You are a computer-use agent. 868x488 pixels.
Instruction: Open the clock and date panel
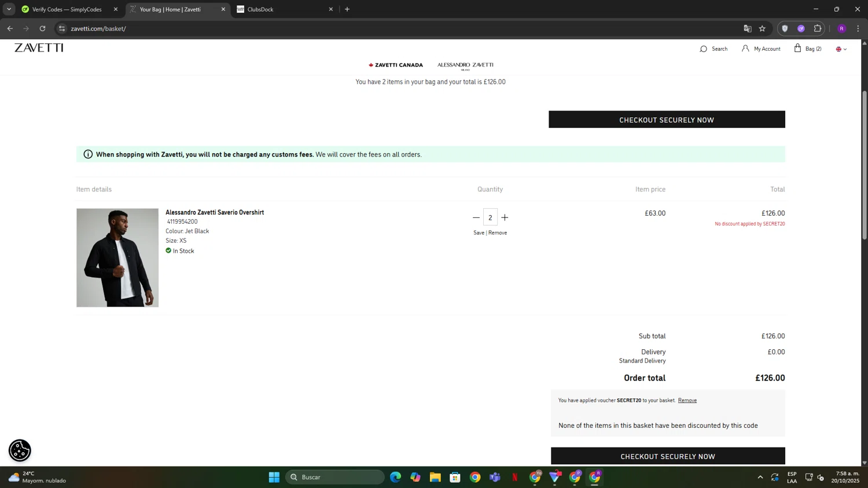click(845, 477)
